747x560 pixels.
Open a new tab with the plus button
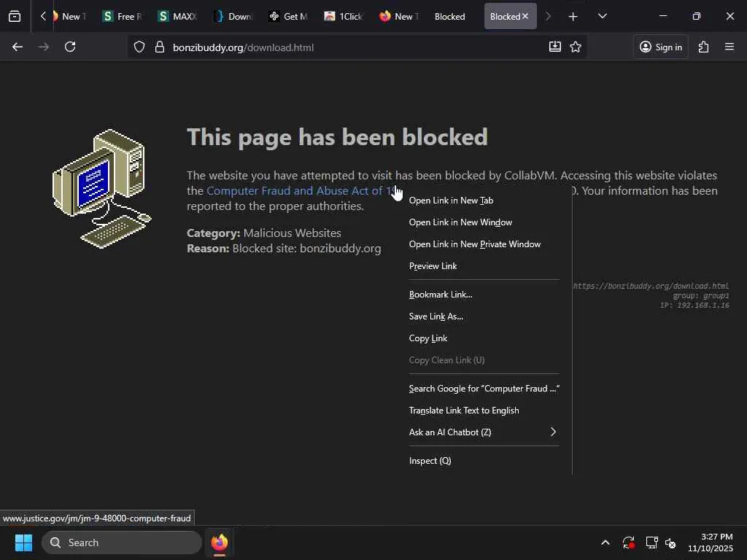[x=573, y=17]
